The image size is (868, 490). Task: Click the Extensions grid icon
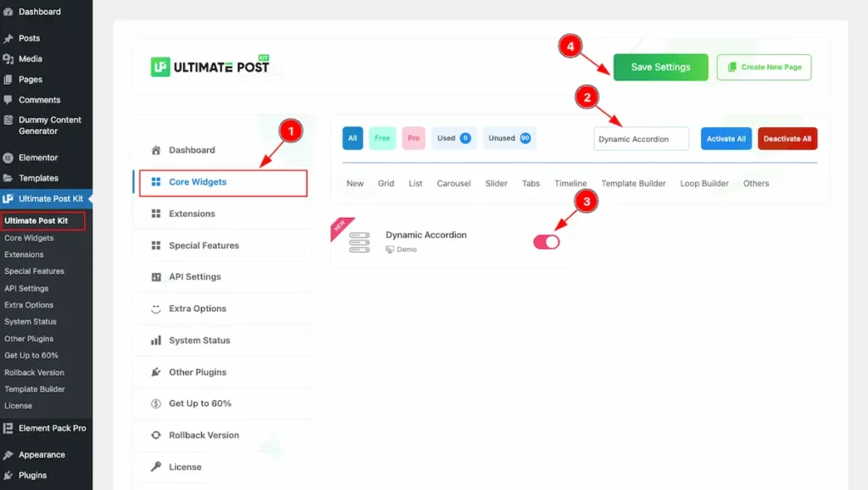156,214
